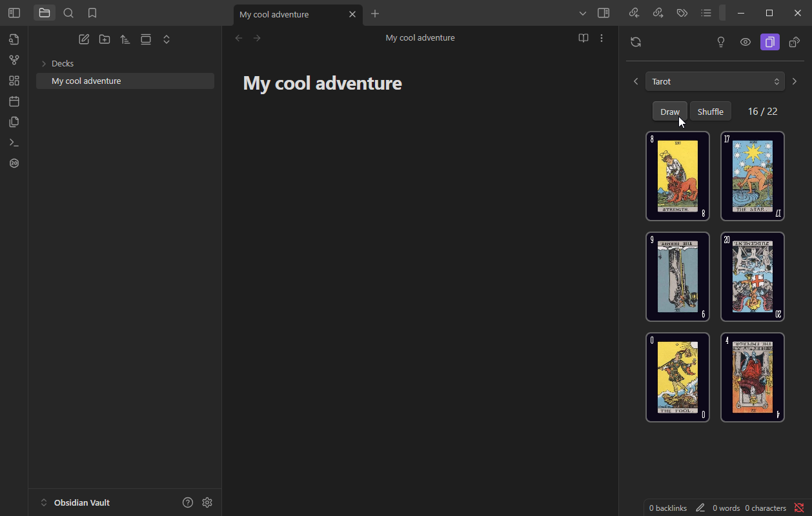This screenshot has height=516, width=812.
Task: Open the outline sidebar tab
Action: click(x=706, y=13)
